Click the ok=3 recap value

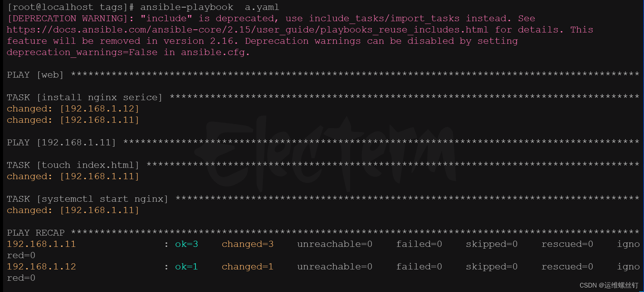click(187, 244)
